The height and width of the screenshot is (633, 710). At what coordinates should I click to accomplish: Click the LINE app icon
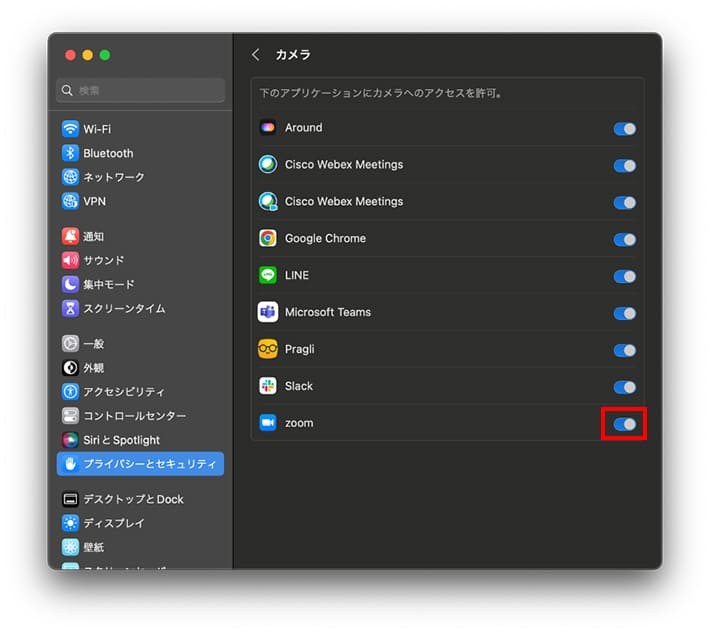coord(268,275)
